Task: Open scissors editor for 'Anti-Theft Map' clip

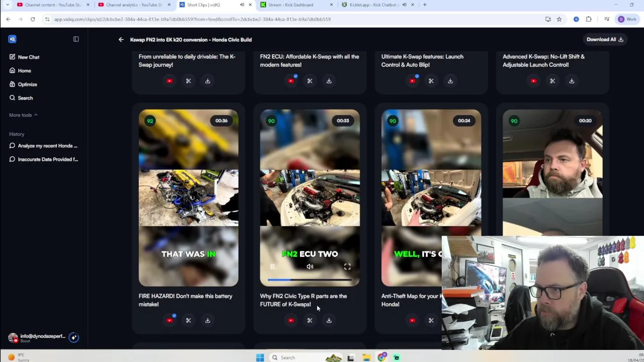Action: coord(431,320)
